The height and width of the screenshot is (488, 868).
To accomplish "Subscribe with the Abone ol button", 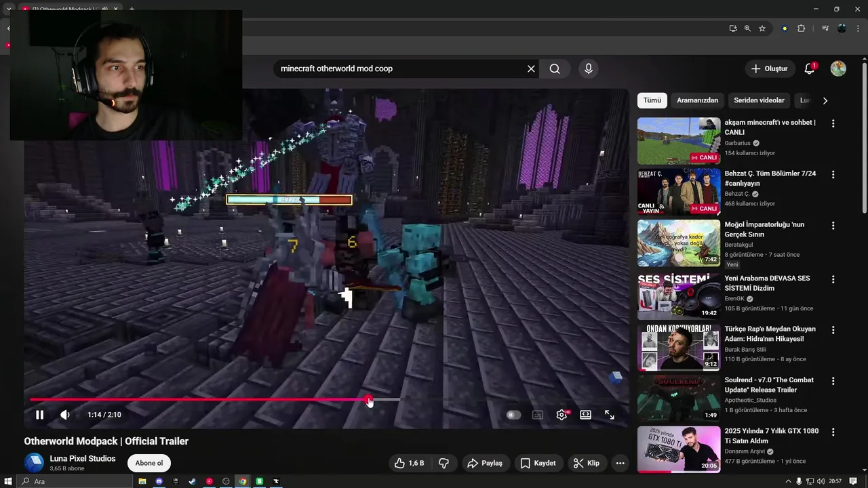I will (x=149, y=463).
